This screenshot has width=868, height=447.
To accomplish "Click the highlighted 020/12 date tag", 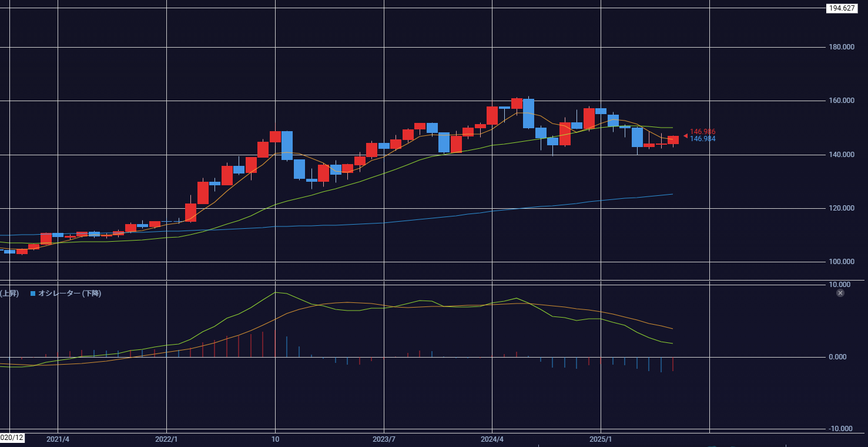I will pos(12,438).
